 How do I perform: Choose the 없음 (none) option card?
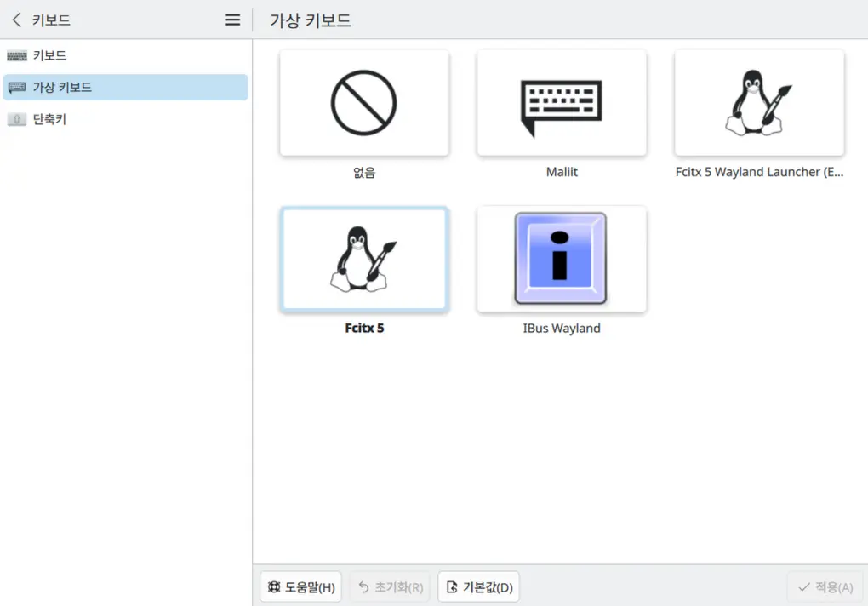point(364,103)
